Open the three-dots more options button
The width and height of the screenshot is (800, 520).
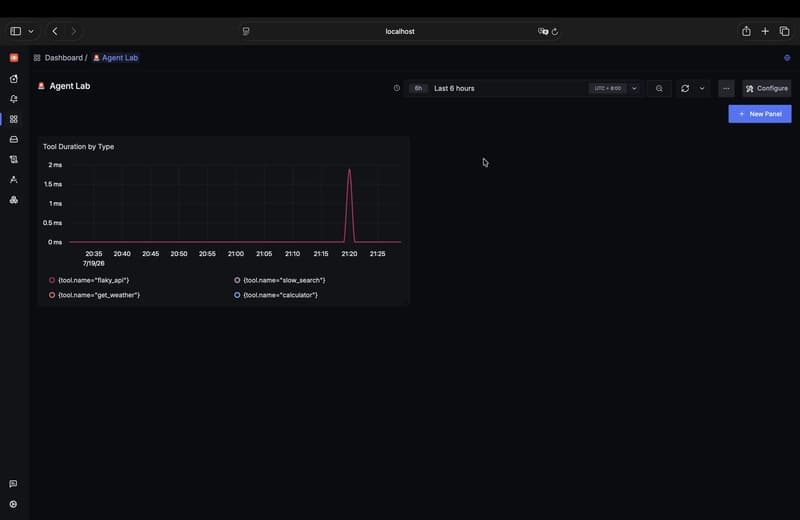tap(726, 88)
